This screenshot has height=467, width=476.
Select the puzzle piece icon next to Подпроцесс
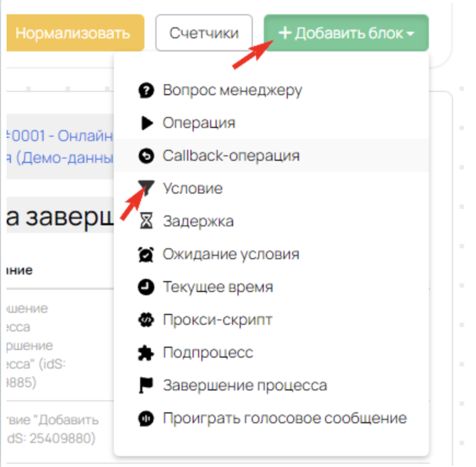point(144,353)
